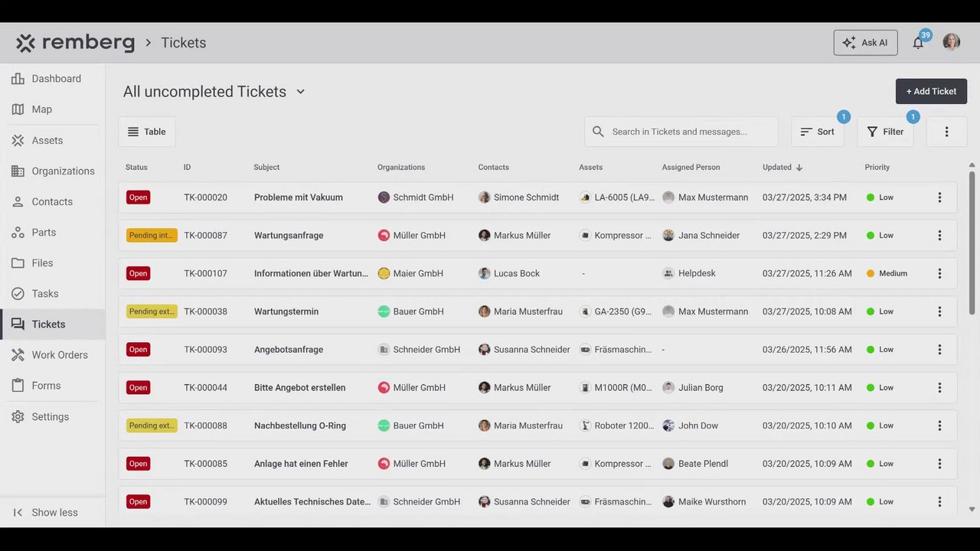This screenshot has height=551, width=980.
Task: Click the Forms clipboard icon
Action: tap(18, 386)
